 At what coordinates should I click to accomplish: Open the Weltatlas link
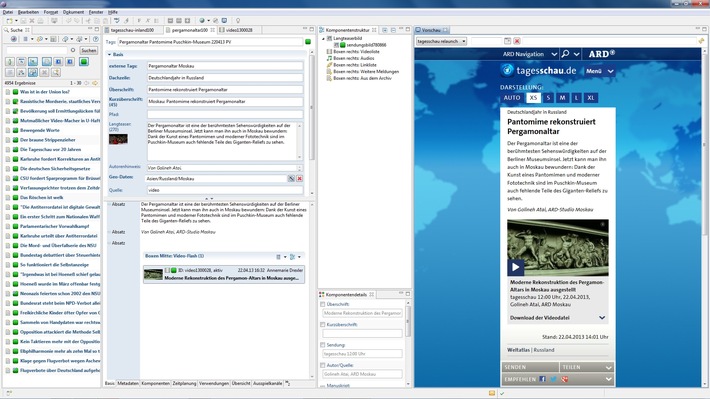click(518, 350)
